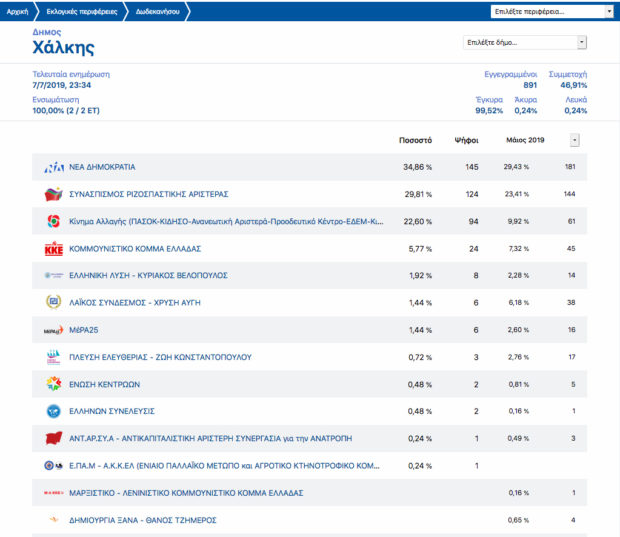Click the Ελλήνων Συνέλευσις round logo
Image resolution: width=620 pixels, height=537 pixels.
coord(53,411)
